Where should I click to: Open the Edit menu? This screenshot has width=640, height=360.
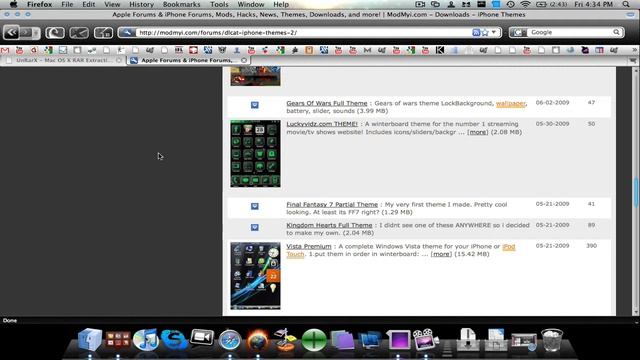tap(89, 4)
